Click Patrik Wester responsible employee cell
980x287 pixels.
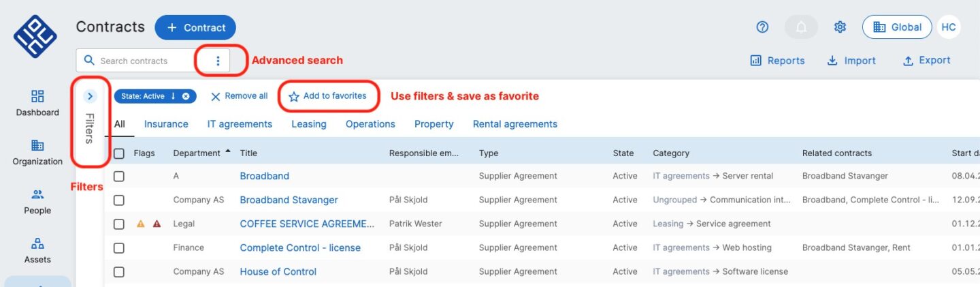[x=416, y=224]
